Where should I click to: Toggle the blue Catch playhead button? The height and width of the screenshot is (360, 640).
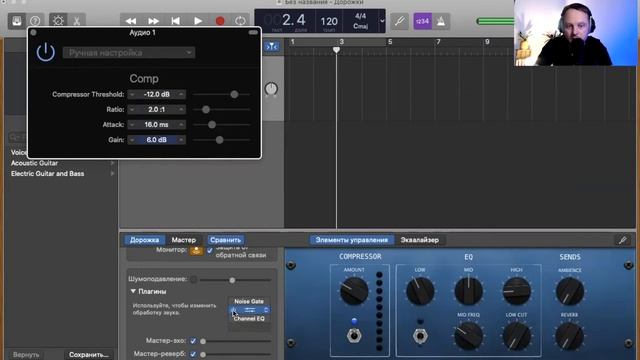[x=272, y=47]
